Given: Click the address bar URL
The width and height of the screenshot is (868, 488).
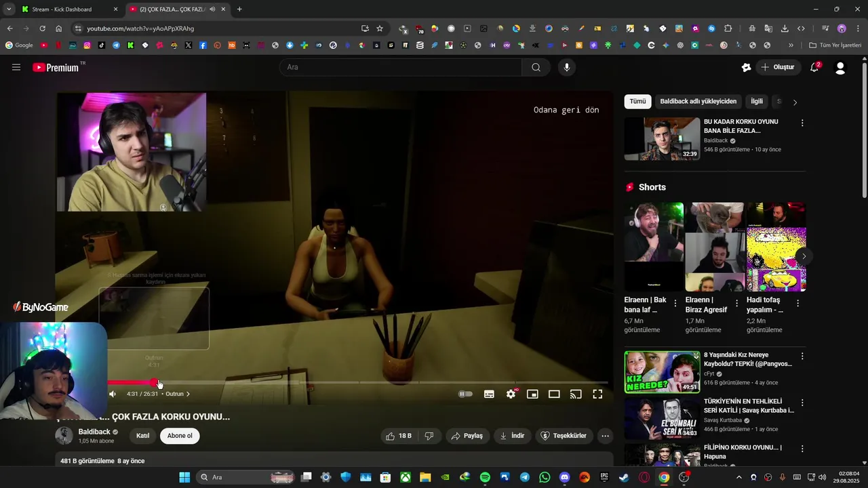Looking at the screenshot, I should point(140,28).
